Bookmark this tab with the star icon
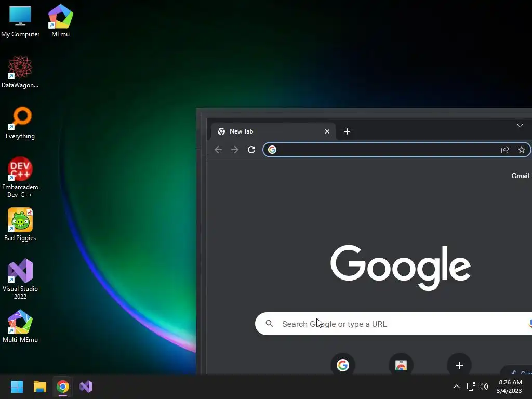Image resolution: width=532 pixels, height=399 pixels. (x=522, y=150)
